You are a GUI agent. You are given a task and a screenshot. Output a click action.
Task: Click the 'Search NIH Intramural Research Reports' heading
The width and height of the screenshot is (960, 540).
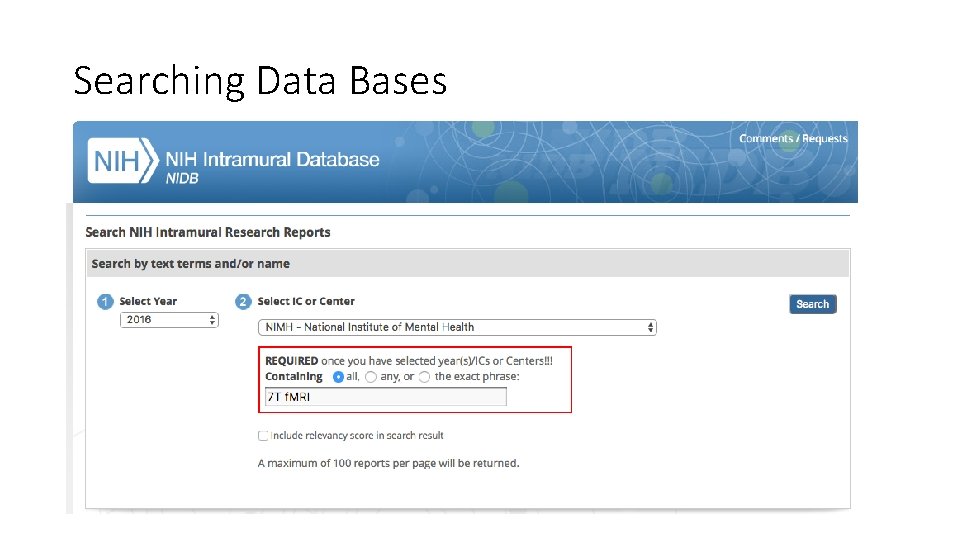208,233
